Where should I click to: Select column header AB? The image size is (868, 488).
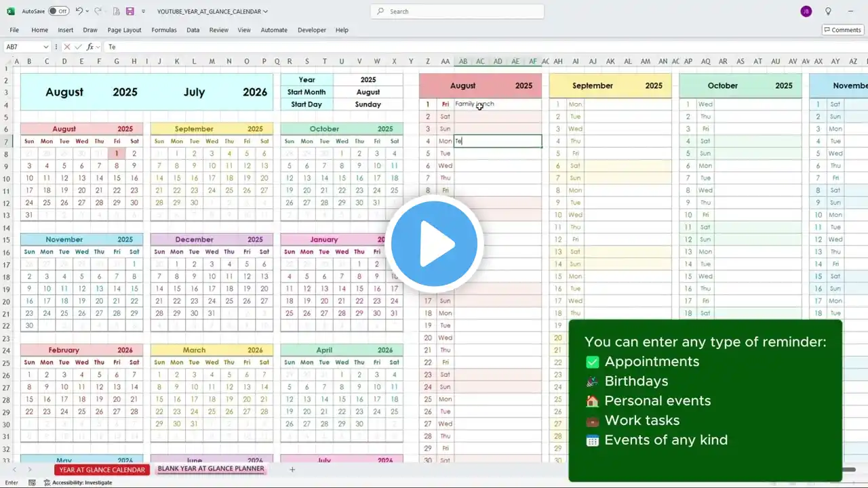pos(462,62)
